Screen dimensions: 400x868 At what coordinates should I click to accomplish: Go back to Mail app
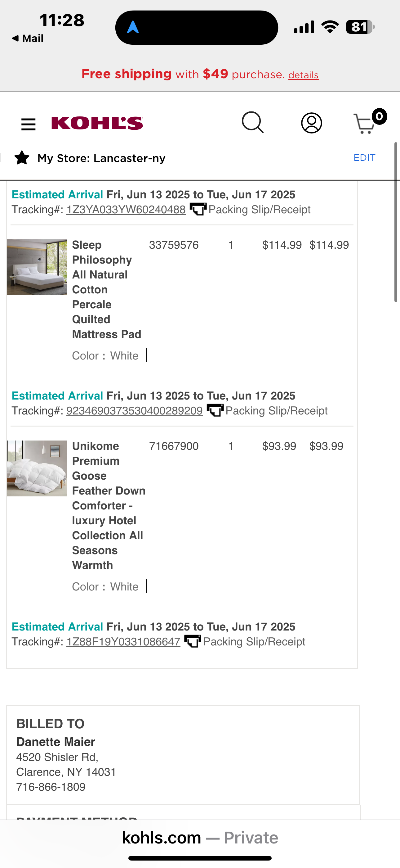[x=28, y=38]
